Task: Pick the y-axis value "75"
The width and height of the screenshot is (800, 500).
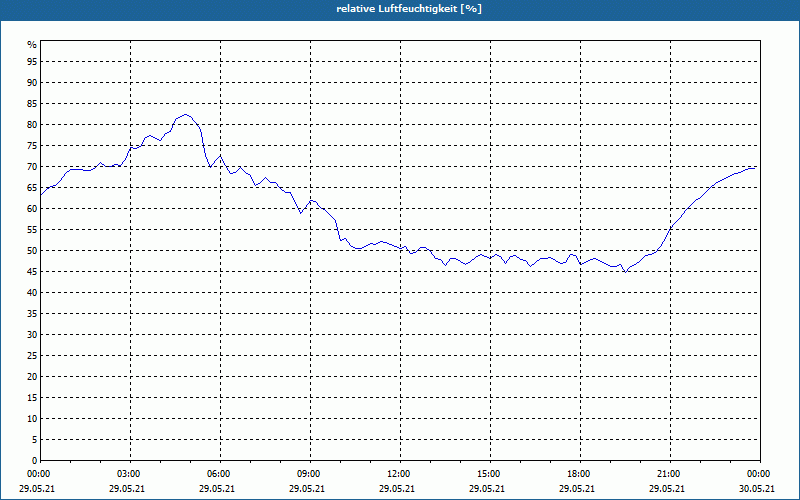Action: pos(32,145)
